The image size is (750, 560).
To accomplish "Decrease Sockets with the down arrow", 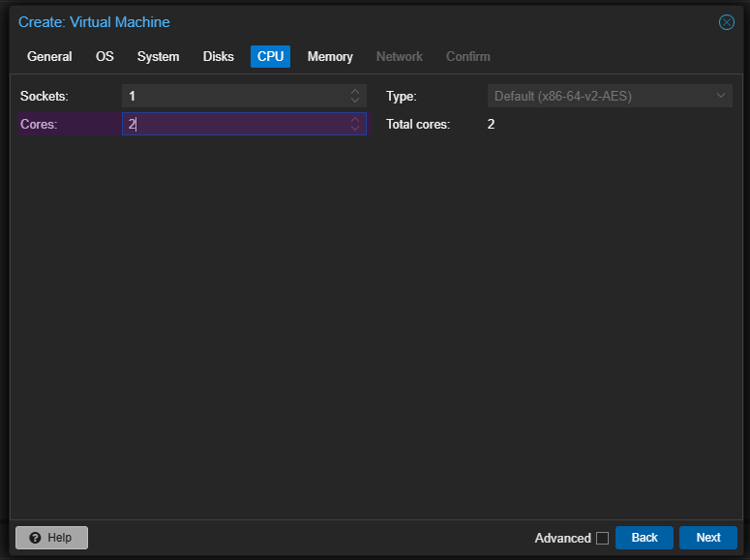I will pos(355,101).
